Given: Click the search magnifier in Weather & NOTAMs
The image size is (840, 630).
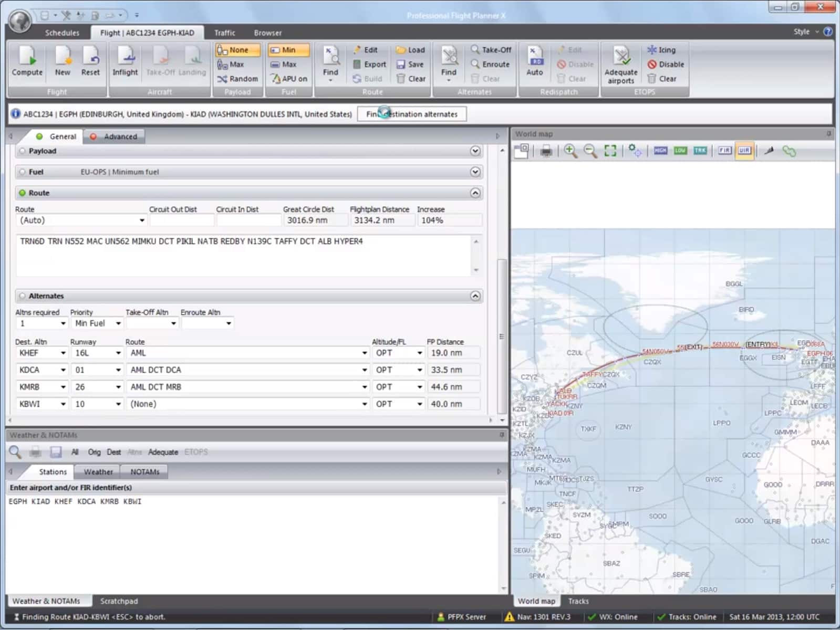Looking at the screenshot, I should pyautogui.click(x=15, y=452).
